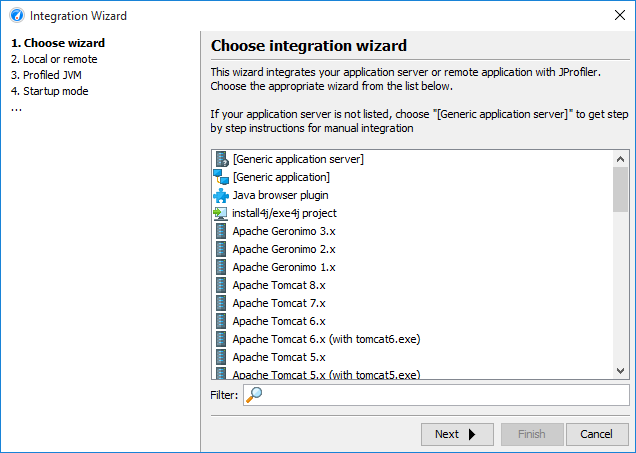The width and height of the screenshot is (636, 453).
Task: Click the scroll down arrow of the list
Action: tap(620, 371)
